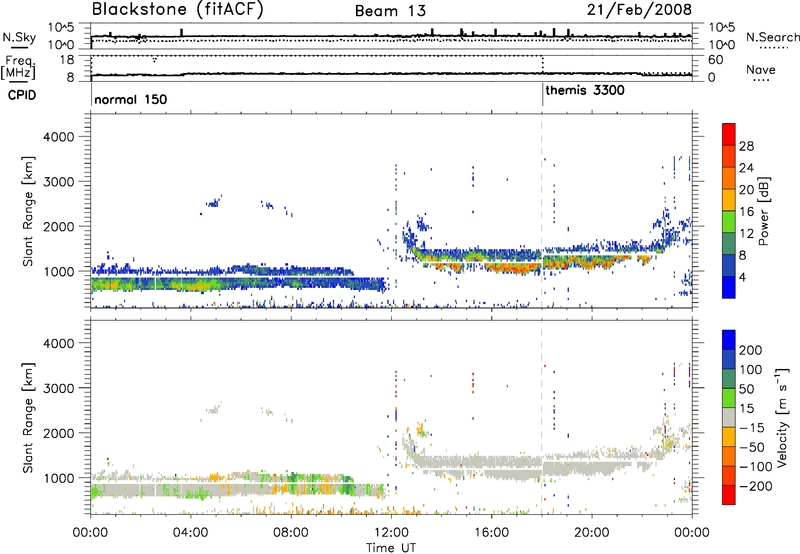The image size is (800, 554).
Task: Click the 'N.Sky' legend label
Action: (x=19, y=37)
